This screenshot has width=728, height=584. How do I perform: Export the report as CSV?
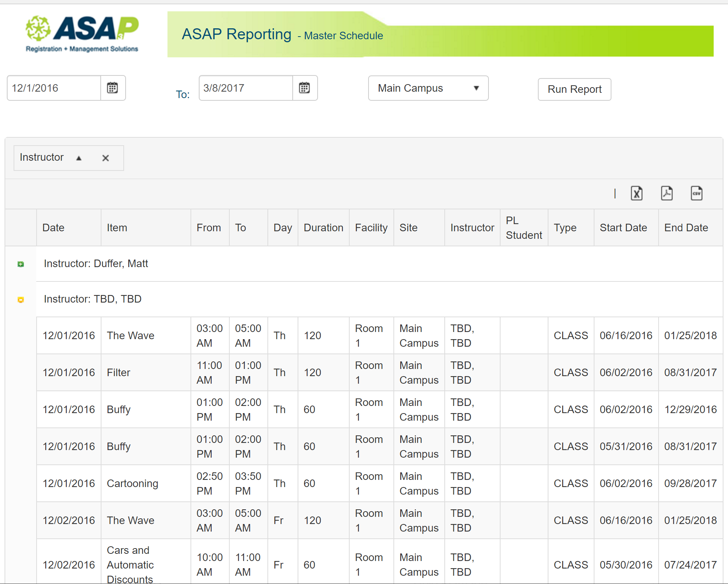pyautogui.click(x=696, y=194)
